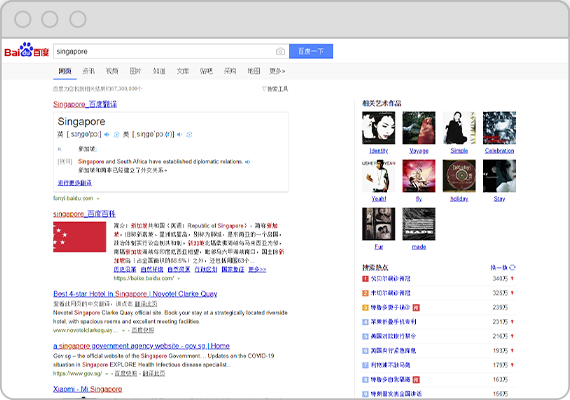
Task: Select the 网页 web tab
Action: tap(65, 71)
